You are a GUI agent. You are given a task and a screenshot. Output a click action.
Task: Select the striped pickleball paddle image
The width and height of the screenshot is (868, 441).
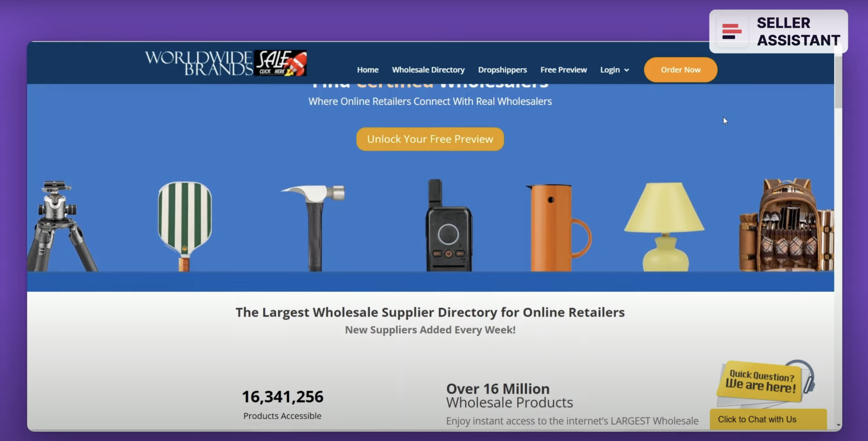[185, 226]
